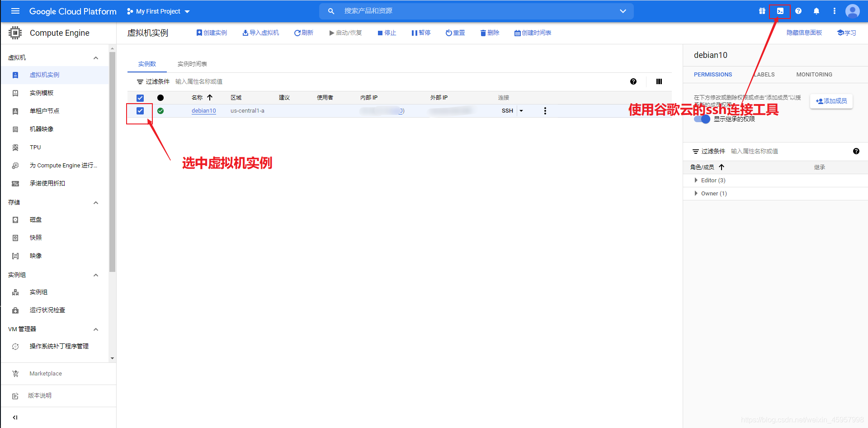Click 导入虚拟机 button
The height and width of the screenshot is (428, 868).
261,33
